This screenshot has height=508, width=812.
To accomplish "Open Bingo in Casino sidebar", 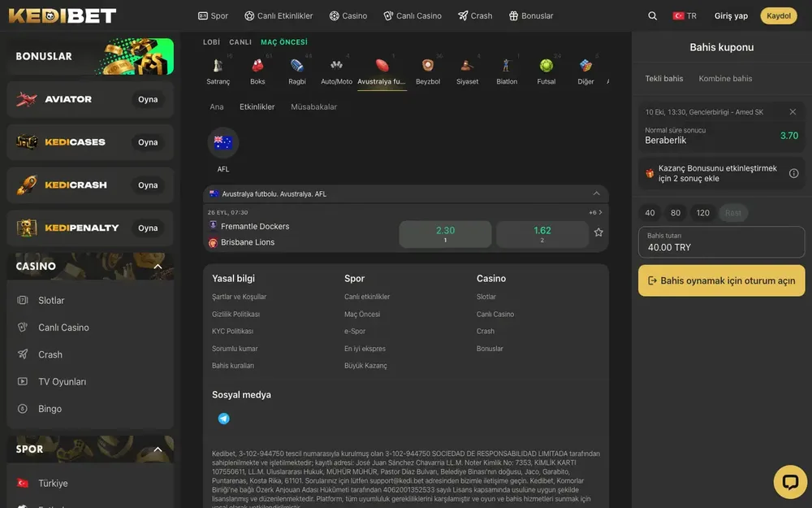I will click(50, 409).
